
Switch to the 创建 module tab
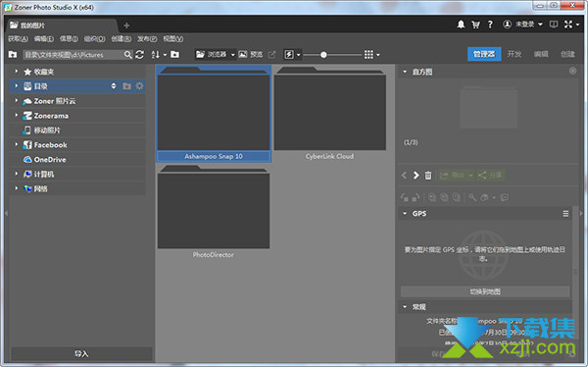[x=567, y=54]
